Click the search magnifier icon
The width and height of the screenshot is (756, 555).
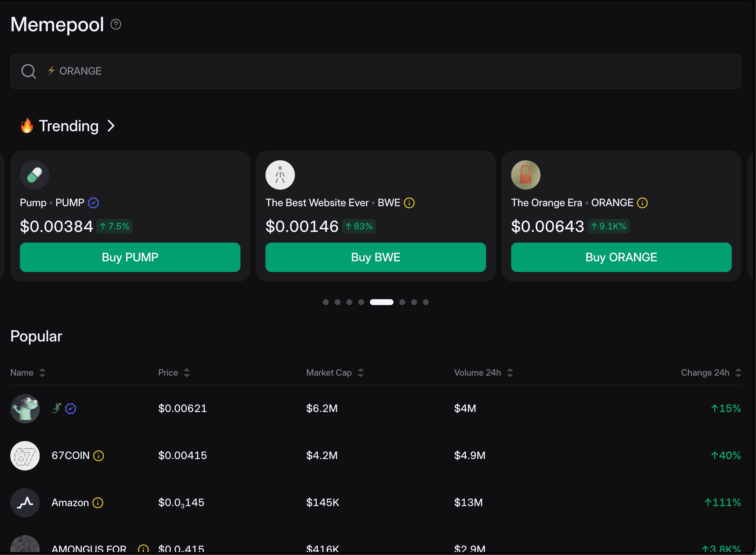(x=29, y=71)
